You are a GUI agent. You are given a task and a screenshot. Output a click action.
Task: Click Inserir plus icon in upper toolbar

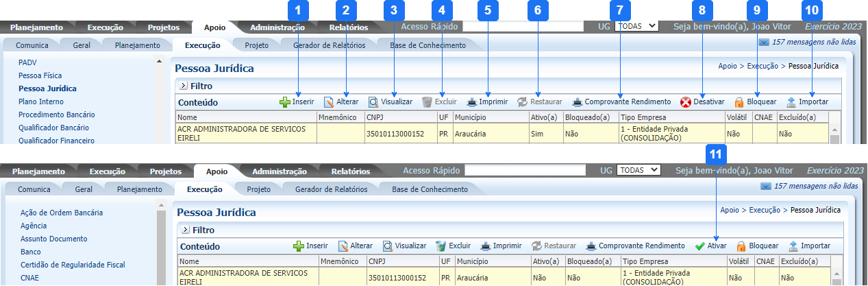[285, 102]
